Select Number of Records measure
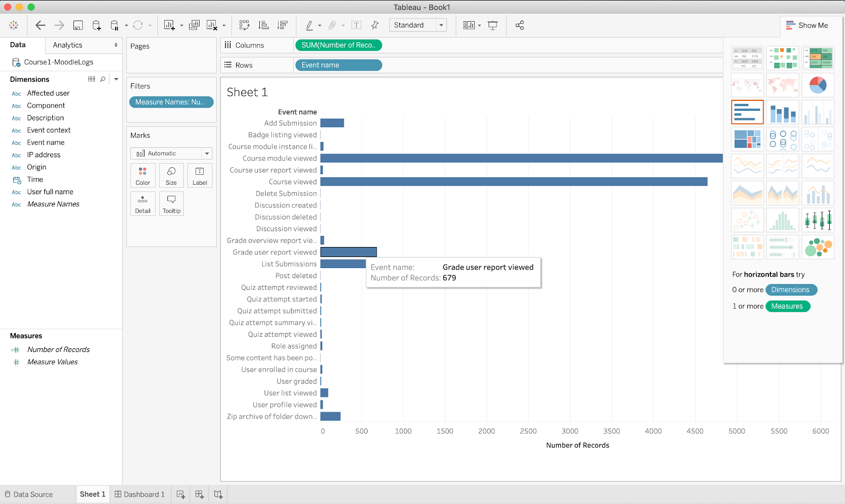The image size is (845, 504). click(58, 350)
